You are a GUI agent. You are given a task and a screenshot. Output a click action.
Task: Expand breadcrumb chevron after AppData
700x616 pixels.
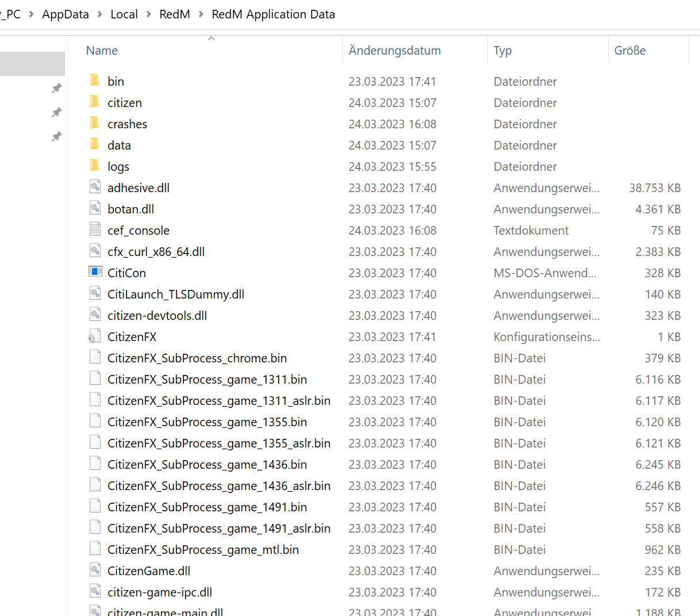coord(100,14)
